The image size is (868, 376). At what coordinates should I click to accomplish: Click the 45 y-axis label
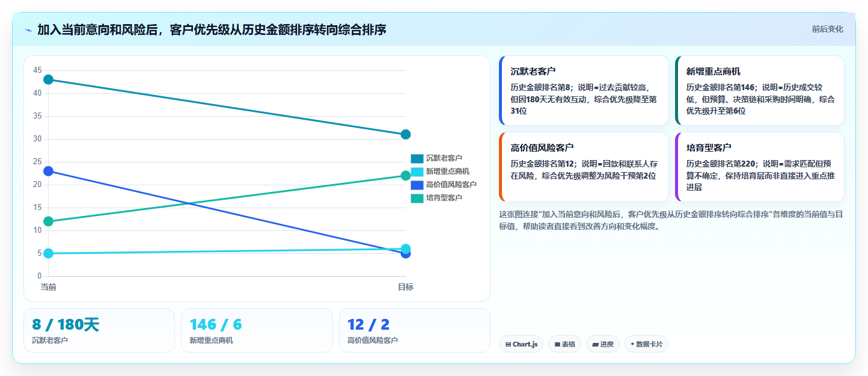[x=37, y=70]
